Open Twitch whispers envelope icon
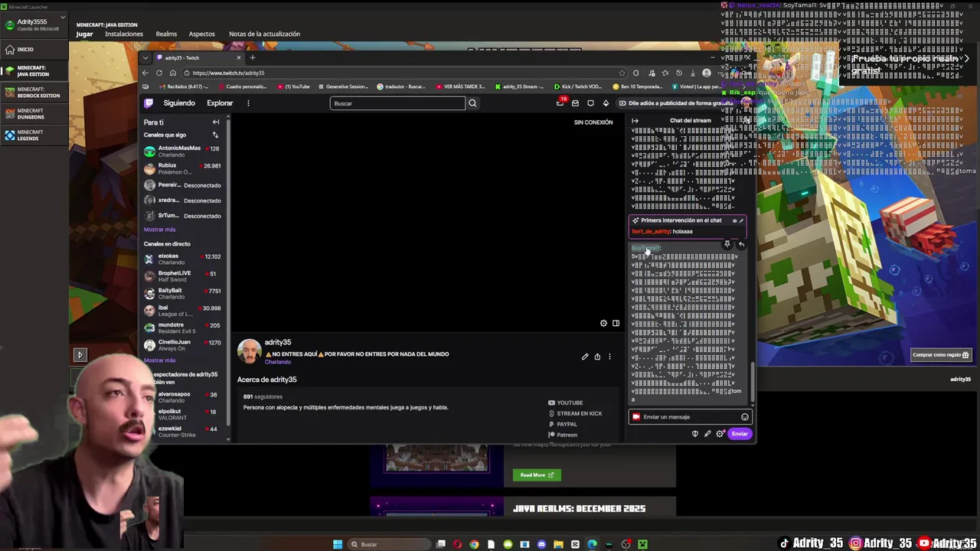Viewport: 980px width, 551px height. pyautogui.click(x=576, y=103)
